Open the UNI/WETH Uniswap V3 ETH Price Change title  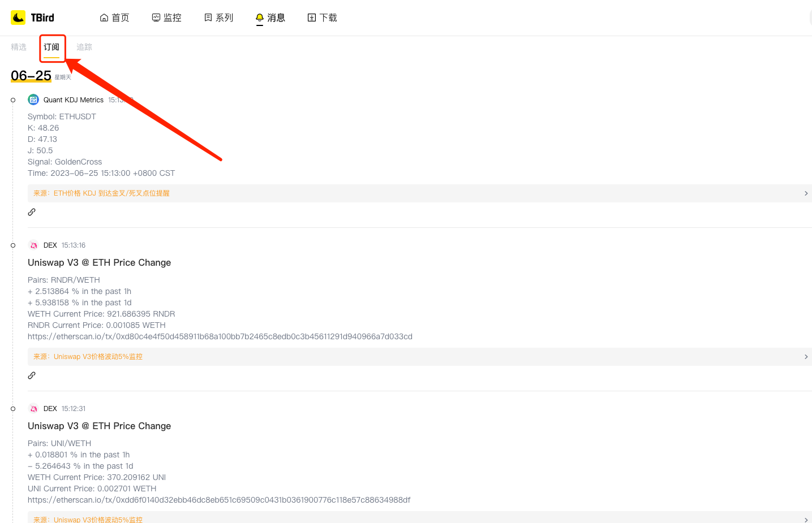click(x=99, y=426)
